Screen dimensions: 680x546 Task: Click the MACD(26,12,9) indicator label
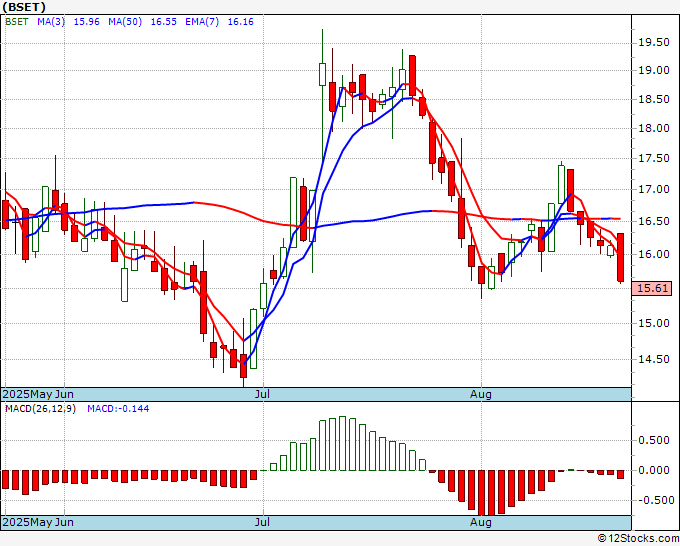40,409
